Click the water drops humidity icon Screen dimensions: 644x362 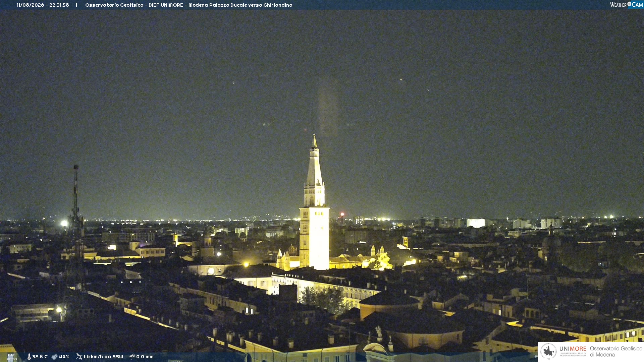(54, 357)
